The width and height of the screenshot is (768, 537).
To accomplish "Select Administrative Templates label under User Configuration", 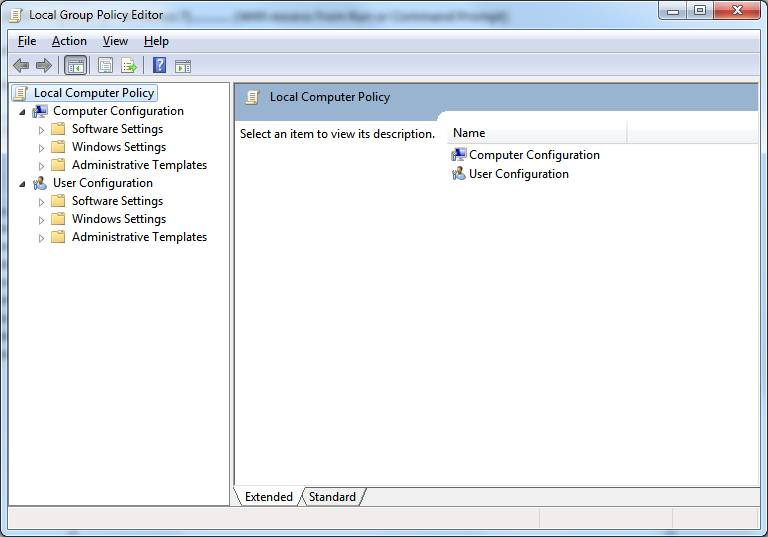I will [x=140, y=237].
